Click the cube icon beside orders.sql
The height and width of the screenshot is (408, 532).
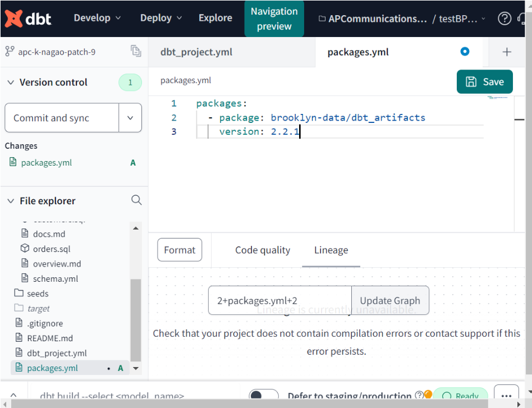click(25, 248)
